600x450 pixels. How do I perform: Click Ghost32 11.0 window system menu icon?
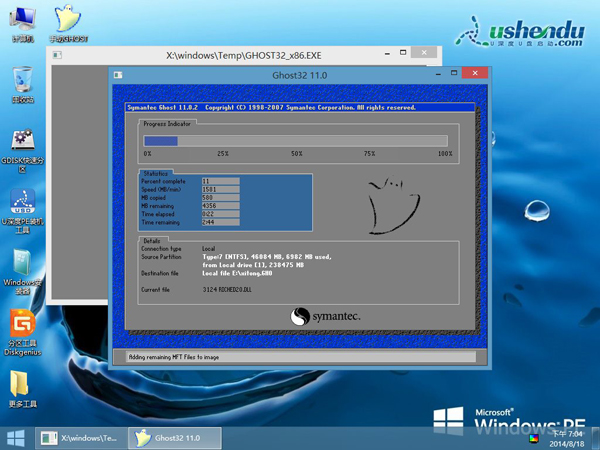pyautogui.click(x=118, y=75)
